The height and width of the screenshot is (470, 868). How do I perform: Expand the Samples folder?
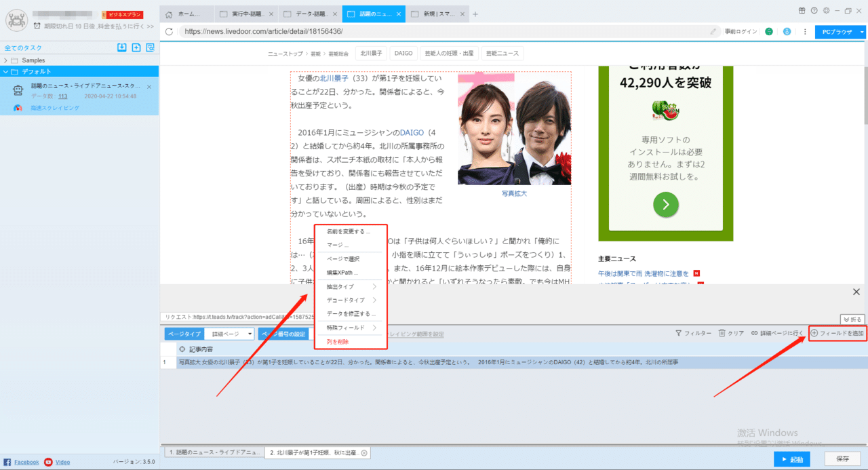coord(5,60)
